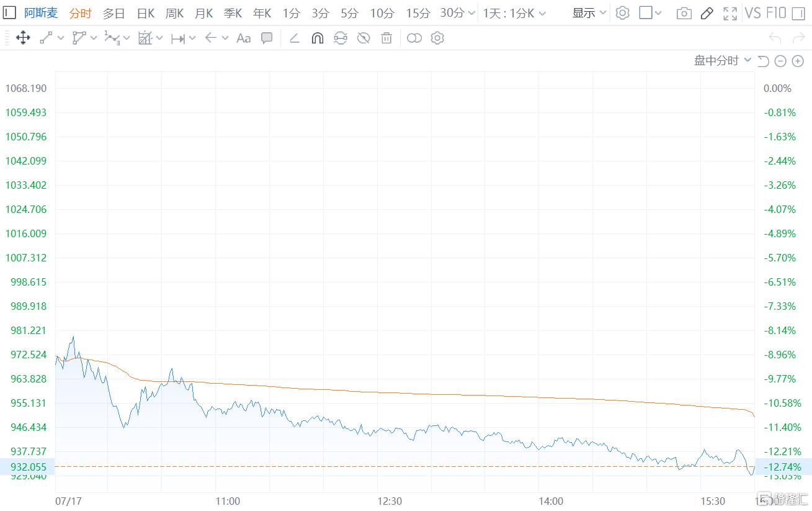Zoom in the chart with plus icon

[798, 61]
